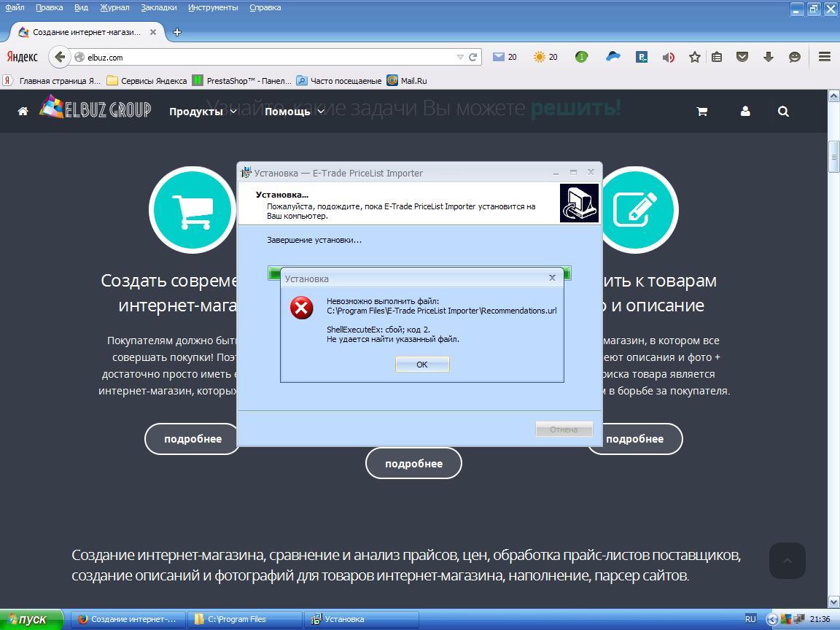The image size is (840, 630).
Task: Open the Инструменты menu
Action: 213,7
